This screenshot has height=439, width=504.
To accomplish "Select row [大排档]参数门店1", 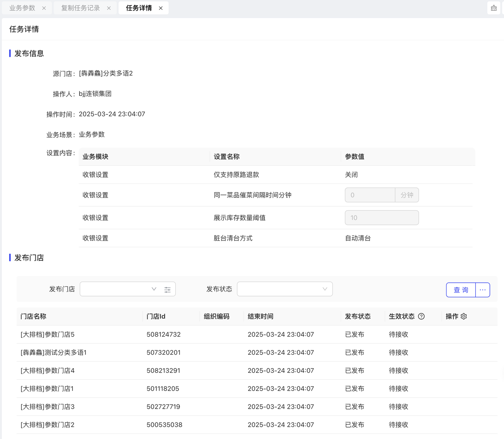I will tap(257, 389).
